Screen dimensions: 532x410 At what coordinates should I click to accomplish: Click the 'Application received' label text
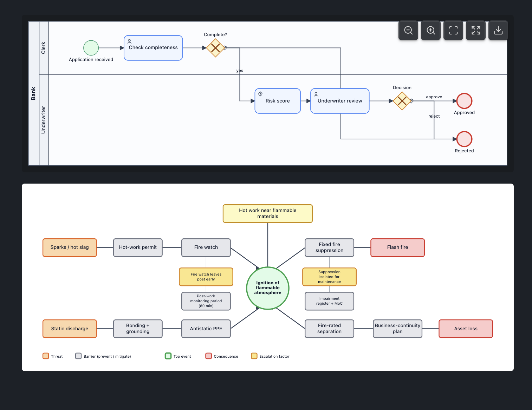[91, 60]
